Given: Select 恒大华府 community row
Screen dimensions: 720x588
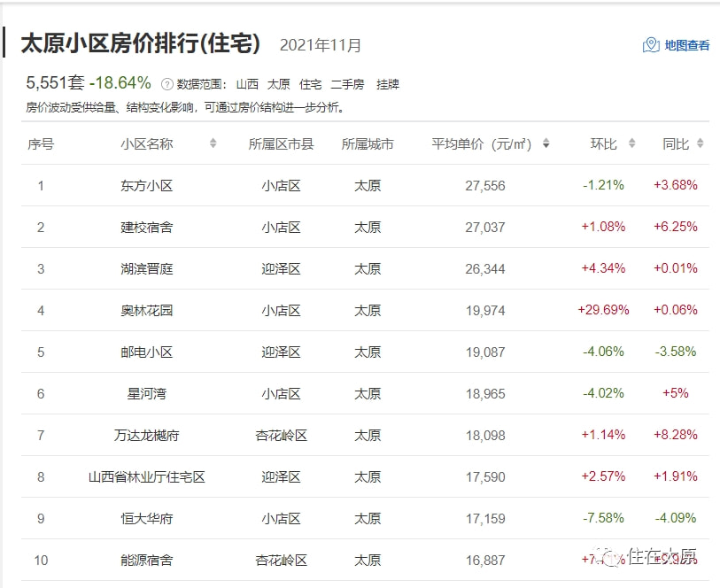Looking at the screenshot, I should pos(147,518).
